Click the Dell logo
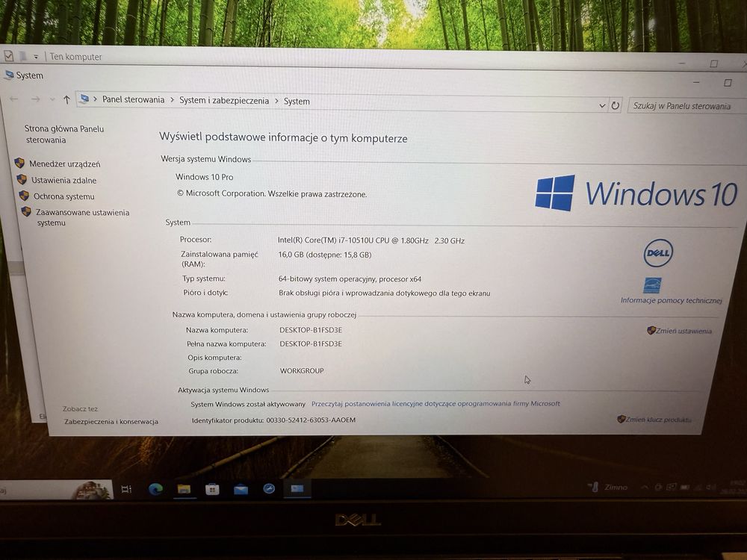This screenshot has width=747, height=560. tap(658, 253)
